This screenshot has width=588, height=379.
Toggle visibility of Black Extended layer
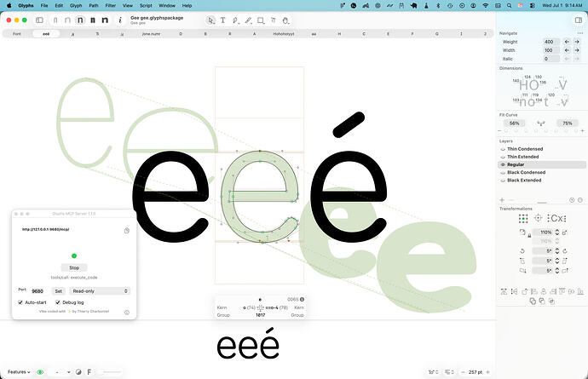click(x=503, y=181)
